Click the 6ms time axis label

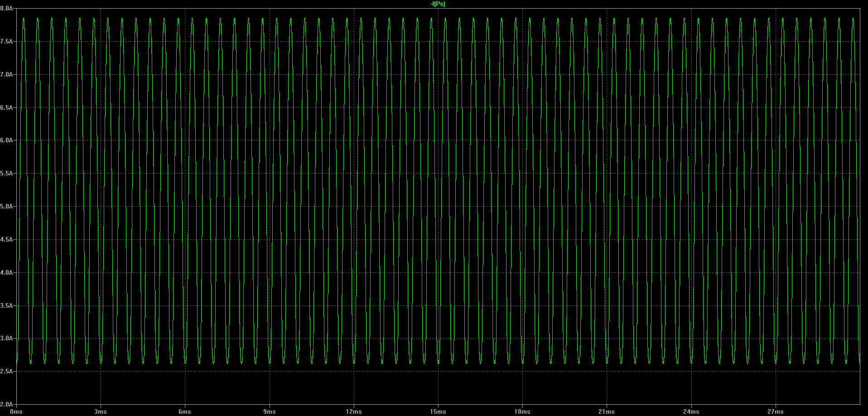pyautogui.click(x=185, y=411)
